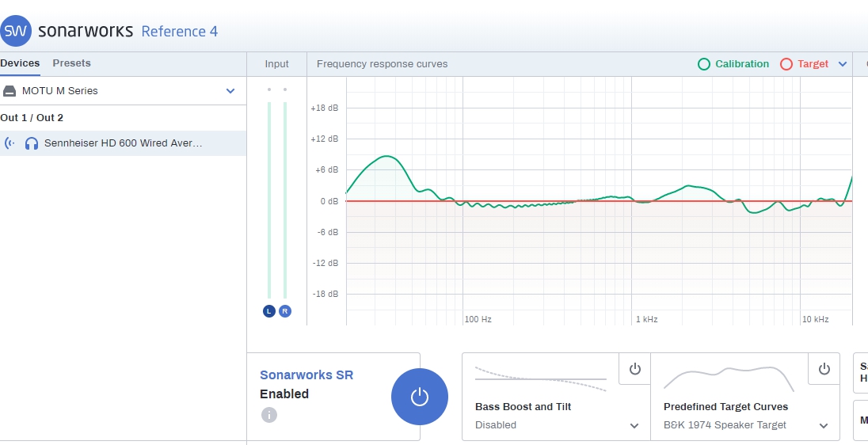This screenshot has height=445, width=868.
Task: Open the Sonarworks SR info icon
Action: [x=269, y=415]
